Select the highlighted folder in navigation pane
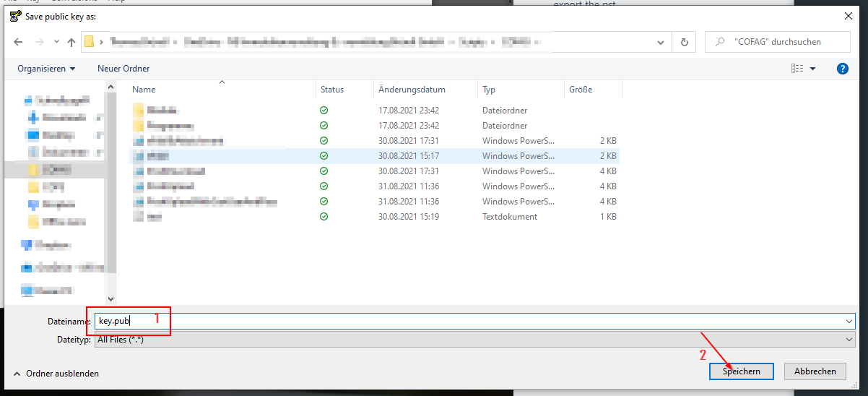Screen dimensions: 868x396 54,169
